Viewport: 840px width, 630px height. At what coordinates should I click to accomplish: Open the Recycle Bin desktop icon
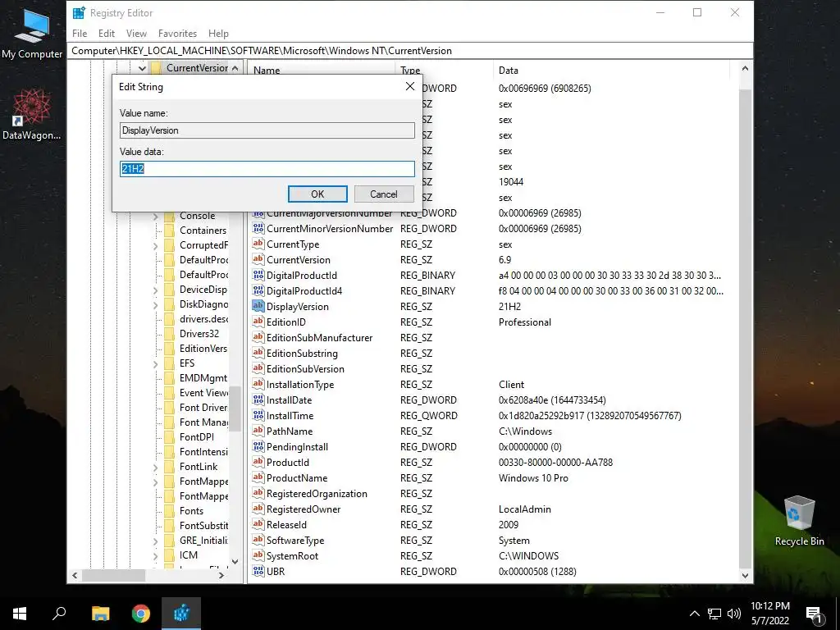pyautogui.click(x=799, y=521)
